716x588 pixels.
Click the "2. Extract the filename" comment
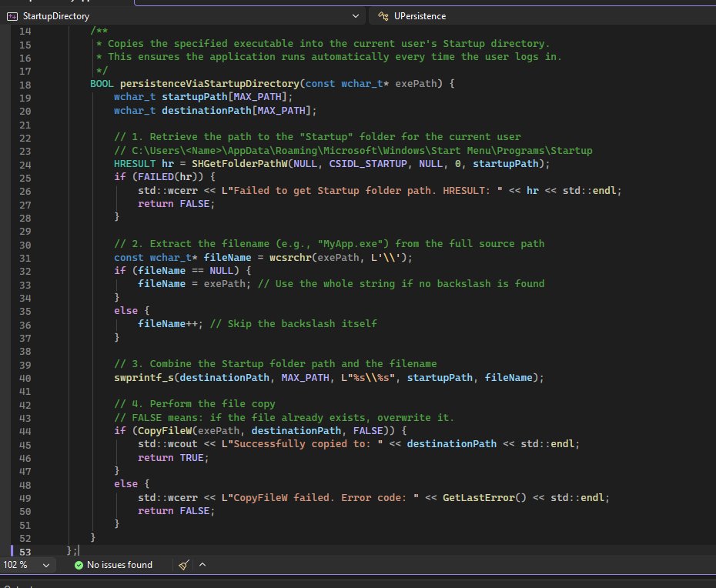click(330, 244)
